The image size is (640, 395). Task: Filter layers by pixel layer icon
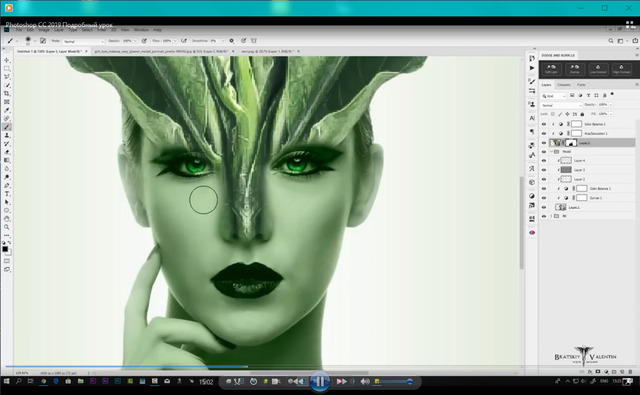click(x=572, y=95)
